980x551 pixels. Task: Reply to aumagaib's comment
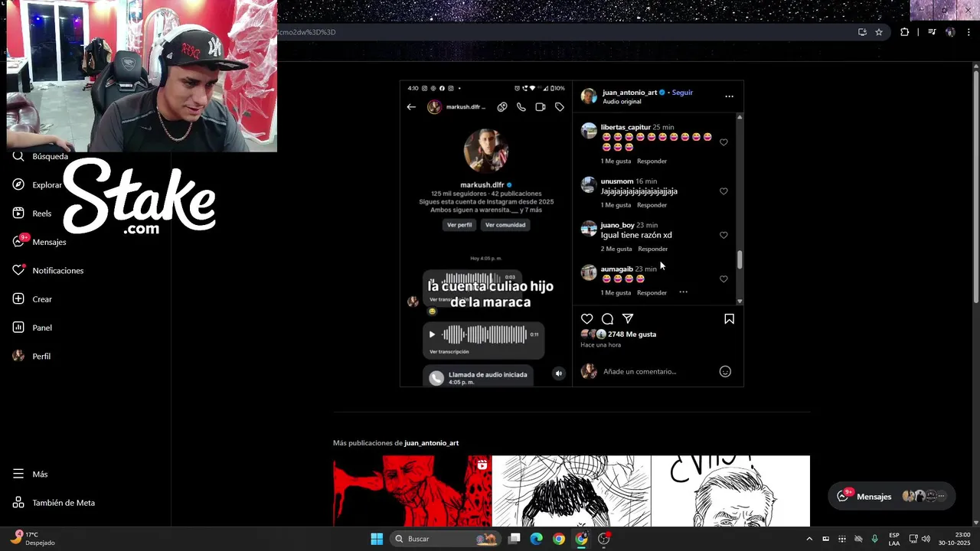tap(652, 292)
